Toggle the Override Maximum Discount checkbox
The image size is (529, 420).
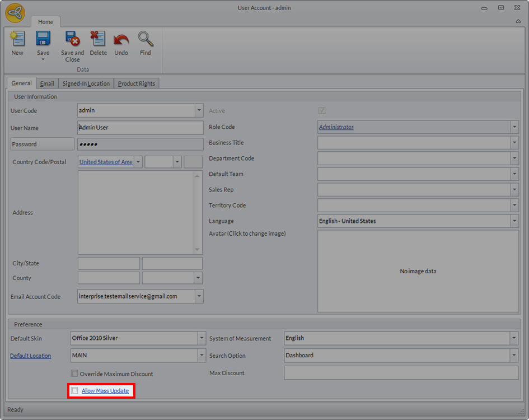[x=74, y=374]
